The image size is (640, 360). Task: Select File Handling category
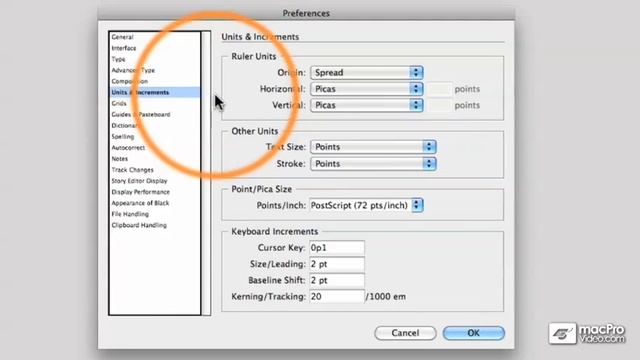[155, 214]
